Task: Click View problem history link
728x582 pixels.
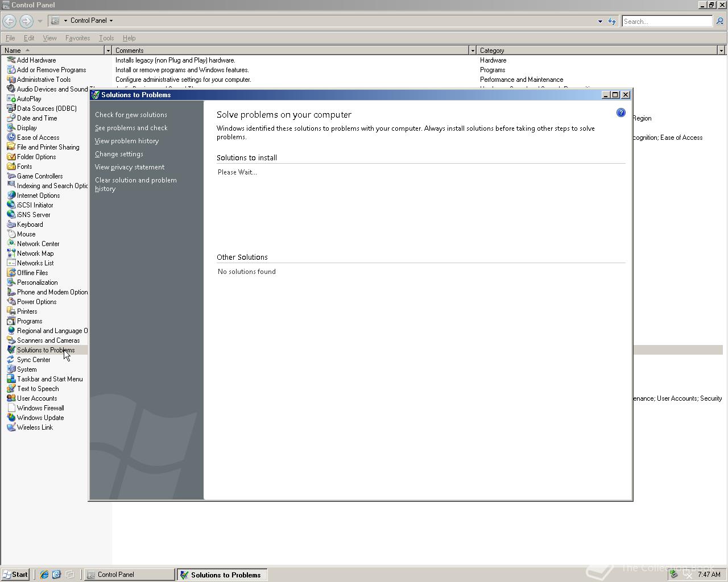Action: 127,141
